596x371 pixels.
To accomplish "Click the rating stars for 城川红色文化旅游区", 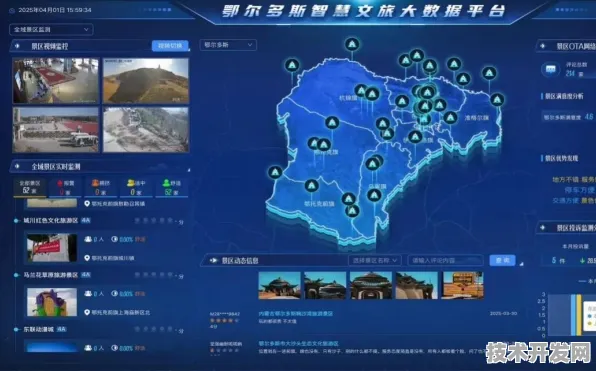I will (x=155, y=221).
